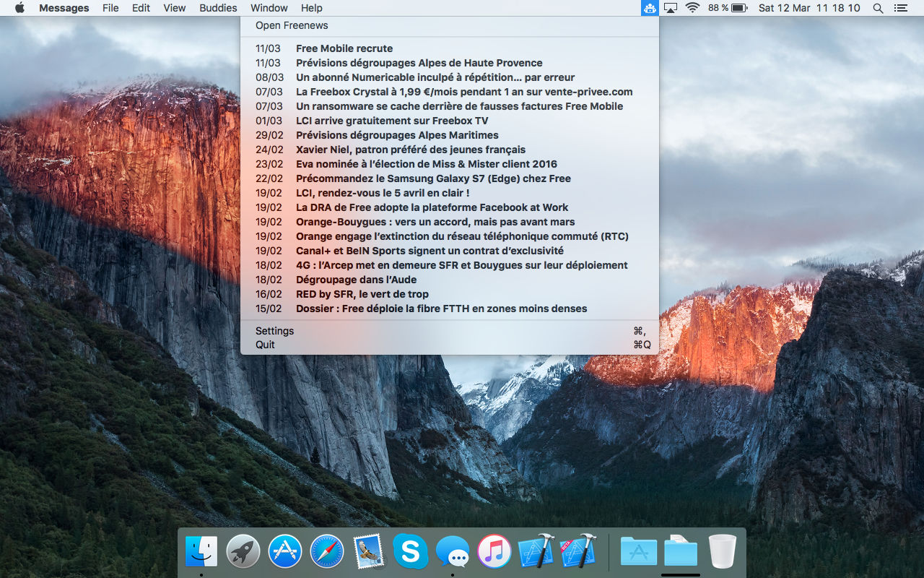Open the Trash in Dock
The width and height of the screenshot is (924, 578).
click(722, 551)
